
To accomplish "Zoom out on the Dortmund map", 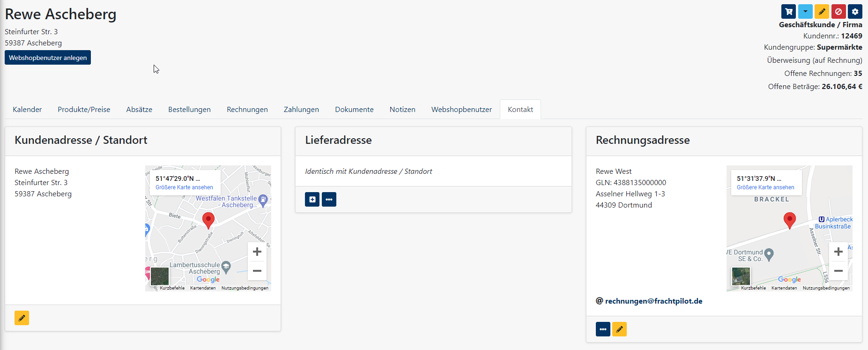I will 838,271.
